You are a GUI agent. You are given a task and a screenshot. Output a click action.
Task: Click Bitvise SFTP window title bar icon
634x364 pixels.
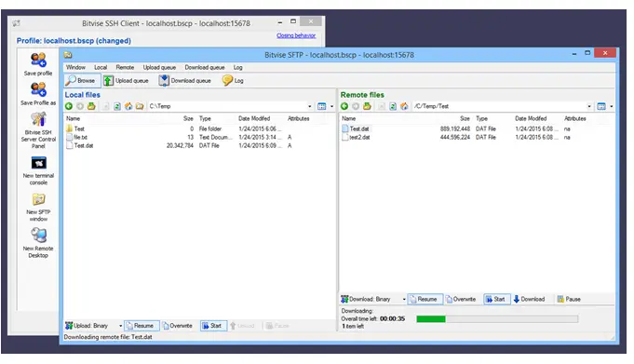68,55
